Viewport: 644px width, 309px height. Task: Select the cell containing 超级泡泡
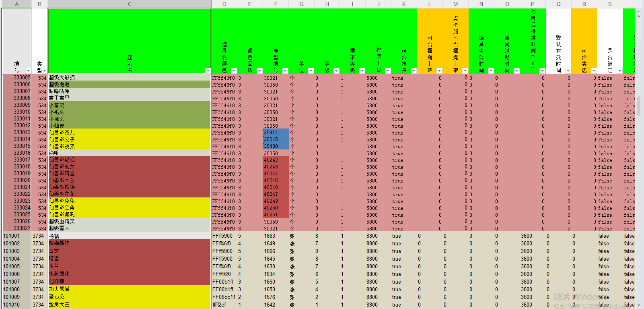tap(129, 85)
